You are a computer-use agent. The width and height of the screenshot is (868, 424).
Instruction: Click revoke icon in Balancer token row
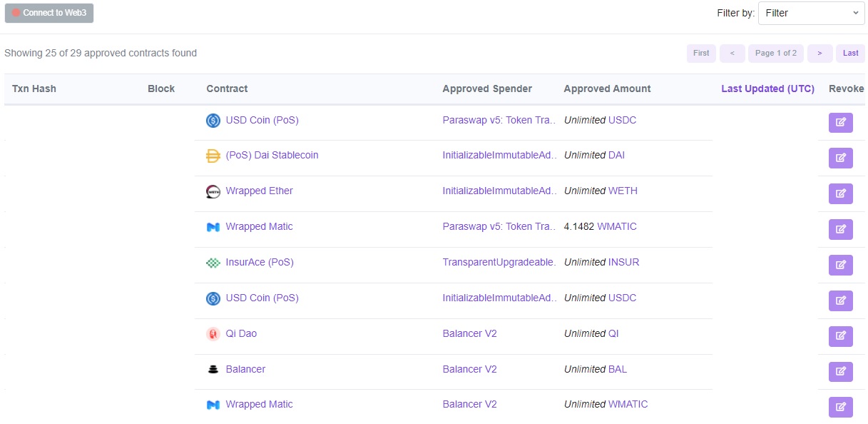(x=840, y=372)
